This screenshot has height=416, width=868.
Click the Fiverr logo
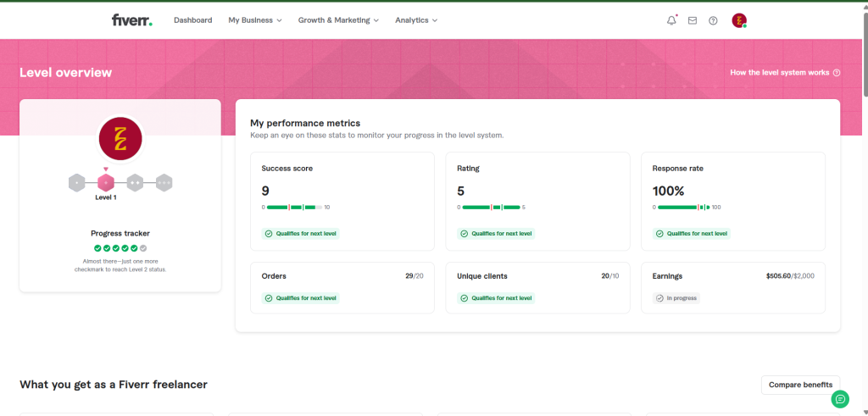tap(131, 20)
